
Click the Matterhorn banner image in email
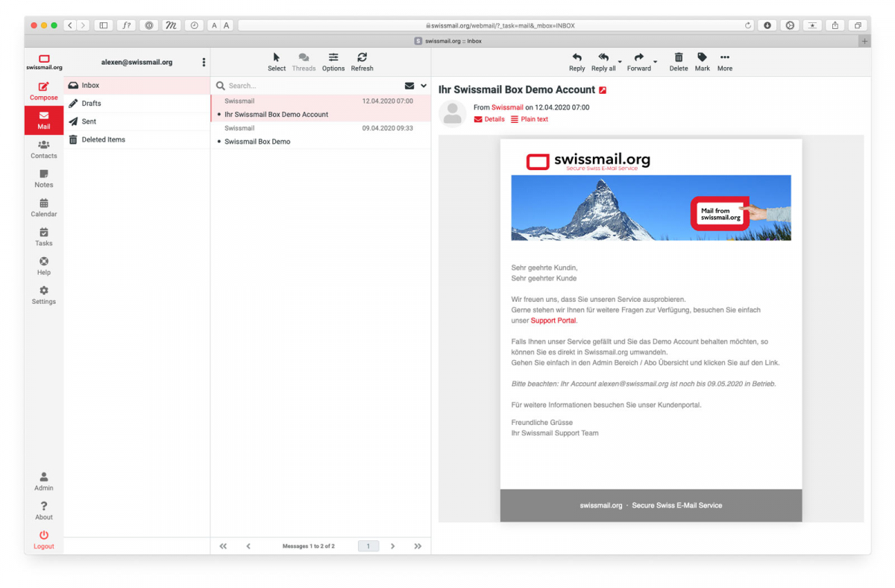coord(651,208)
